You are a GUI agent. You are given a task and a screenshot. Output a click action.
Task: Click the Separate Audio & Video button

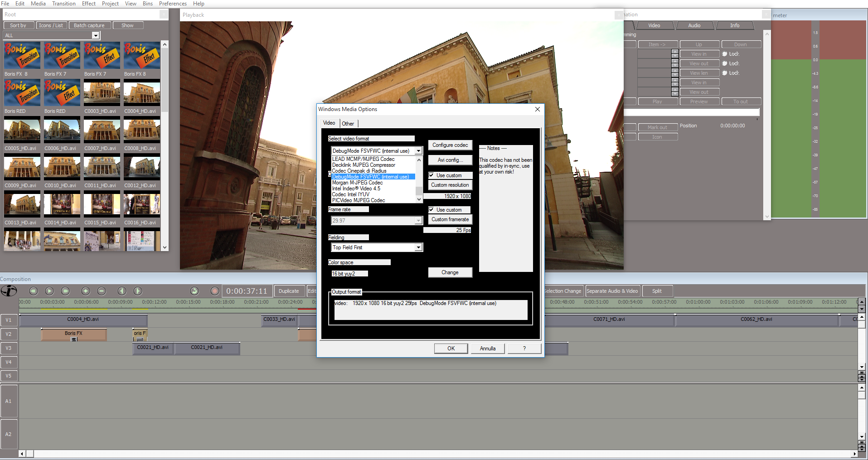[612, 291]
